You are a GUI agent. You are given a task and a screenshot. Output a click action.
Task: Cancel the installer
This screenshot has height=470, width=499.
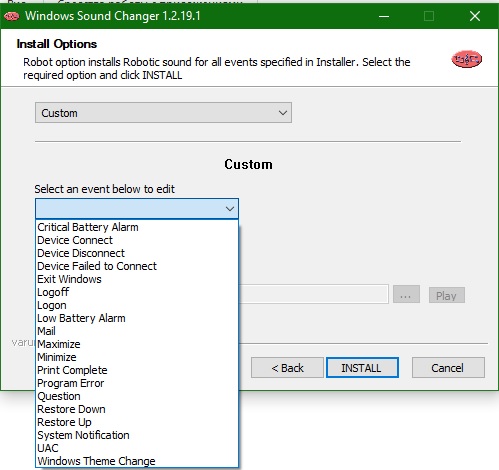click(x=448, y=368)
